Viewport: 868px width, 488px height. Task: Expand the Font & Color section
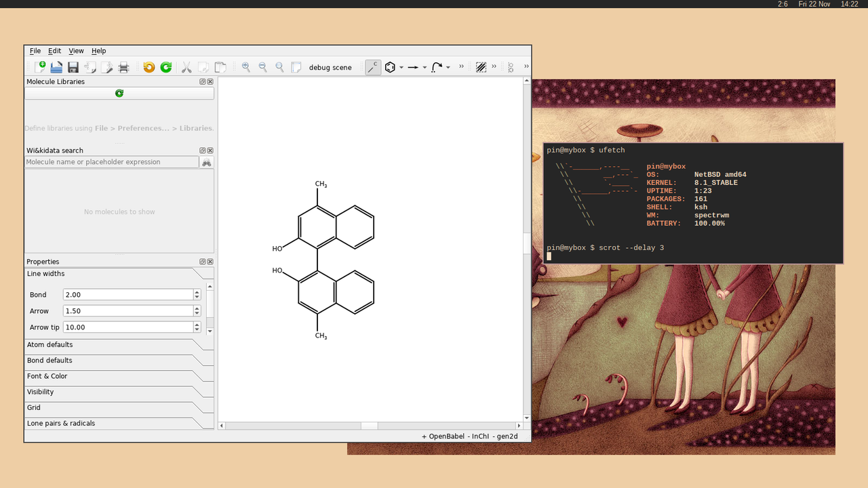point(119,376)
